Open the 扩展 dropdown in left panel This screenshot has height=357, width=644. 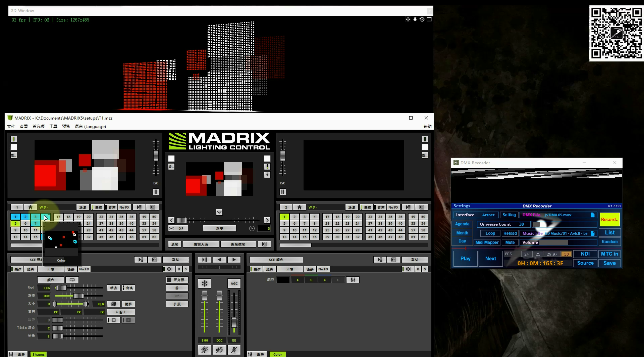click(177, 304)
